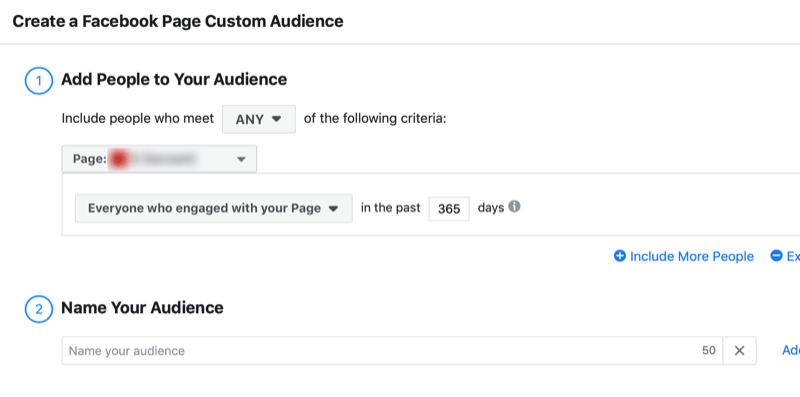Click the blurred red page avatar

pyautogui.click(x=119, y=159)
